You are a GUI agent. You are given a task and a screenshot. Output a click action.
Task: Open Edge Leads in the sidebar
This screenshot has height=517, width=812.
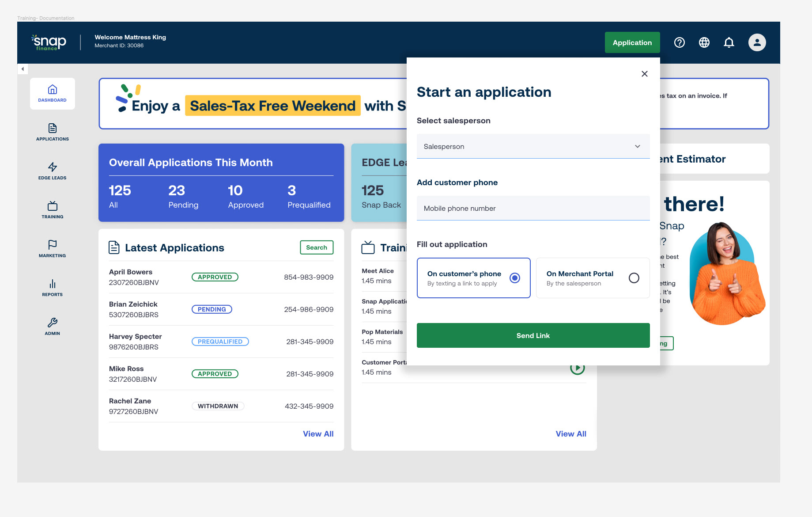point(53,171)
